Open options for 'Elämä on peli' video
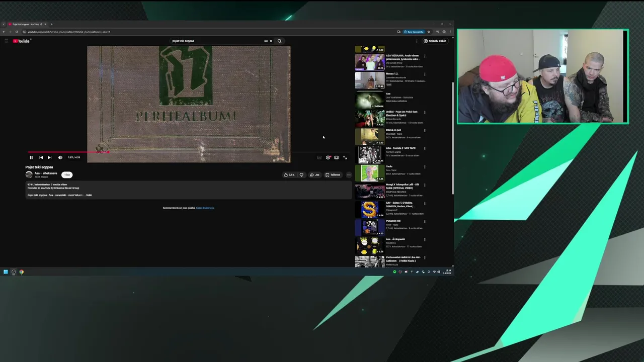The height and width of the screenshot is (362, 644). tap(425, 130)
